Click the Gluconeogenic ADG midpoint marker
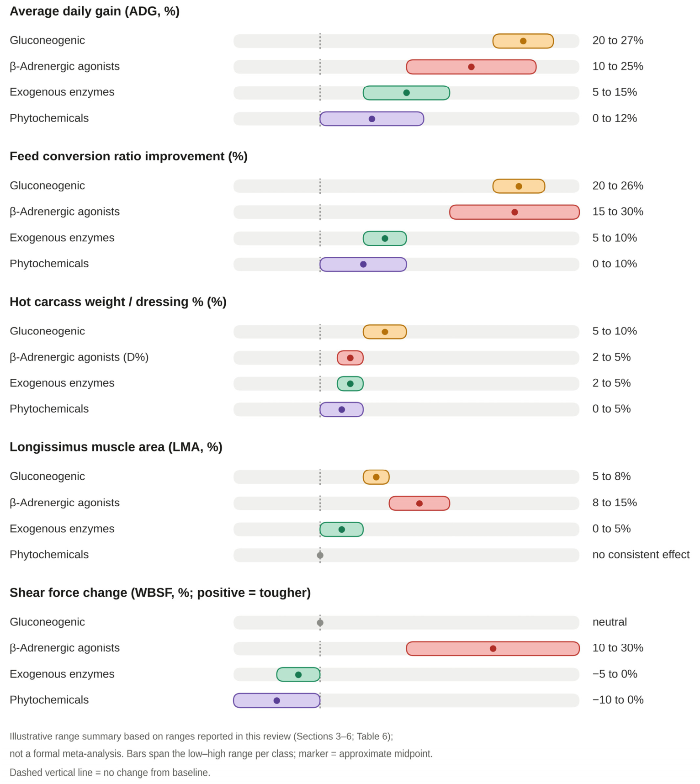 click(x=523, y=41)
